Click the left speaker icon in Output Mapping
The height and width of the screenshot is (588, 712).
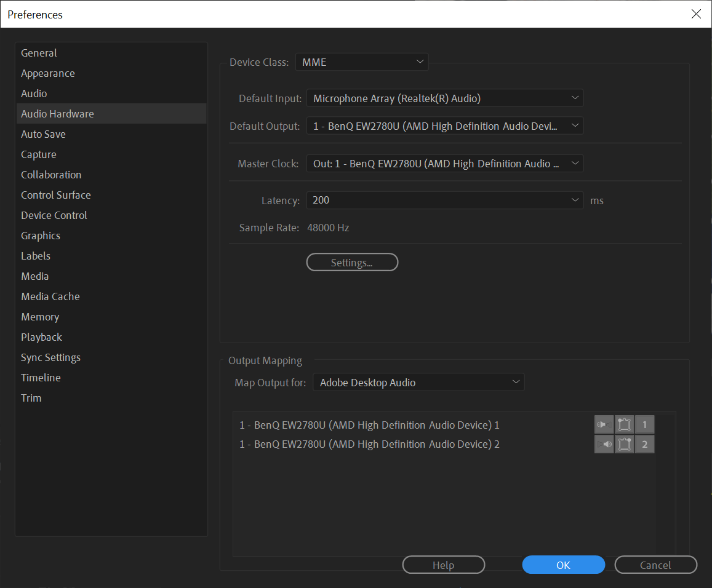click(604, 424)
